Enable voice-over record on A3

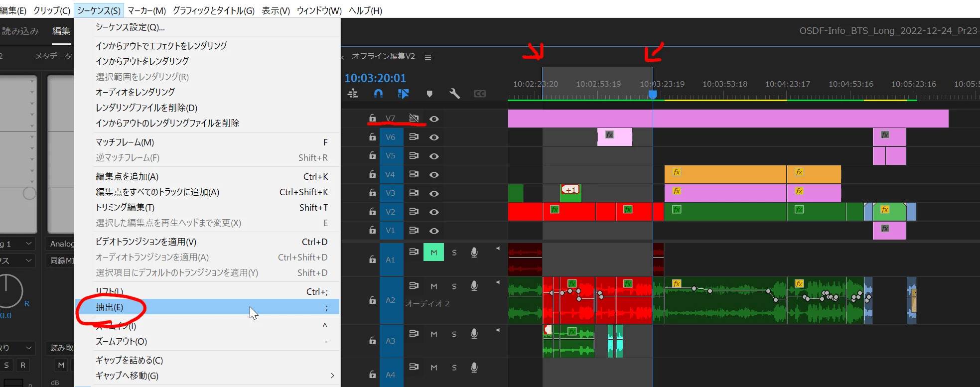(x=474, y=334)
